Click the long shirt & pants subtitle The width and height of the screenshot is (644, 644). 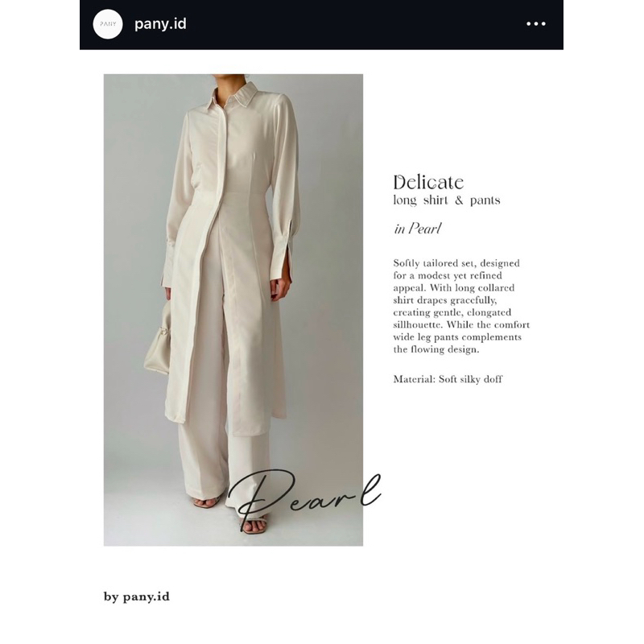point(447,200)
